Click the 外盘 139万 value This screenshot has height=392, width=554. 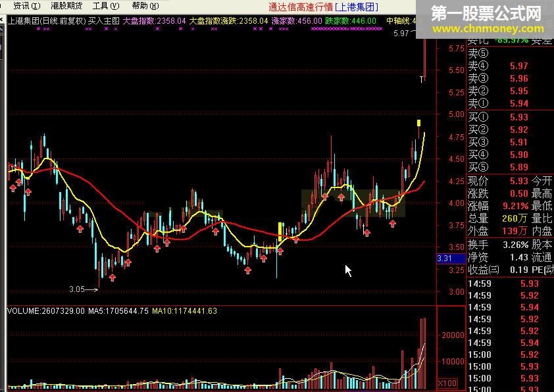[515, 231]
